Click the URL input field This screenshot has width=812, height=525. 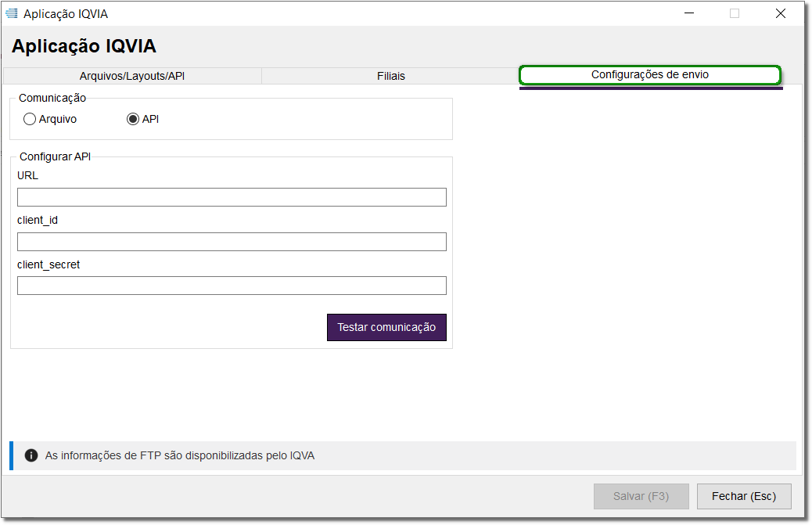(232, 197)
